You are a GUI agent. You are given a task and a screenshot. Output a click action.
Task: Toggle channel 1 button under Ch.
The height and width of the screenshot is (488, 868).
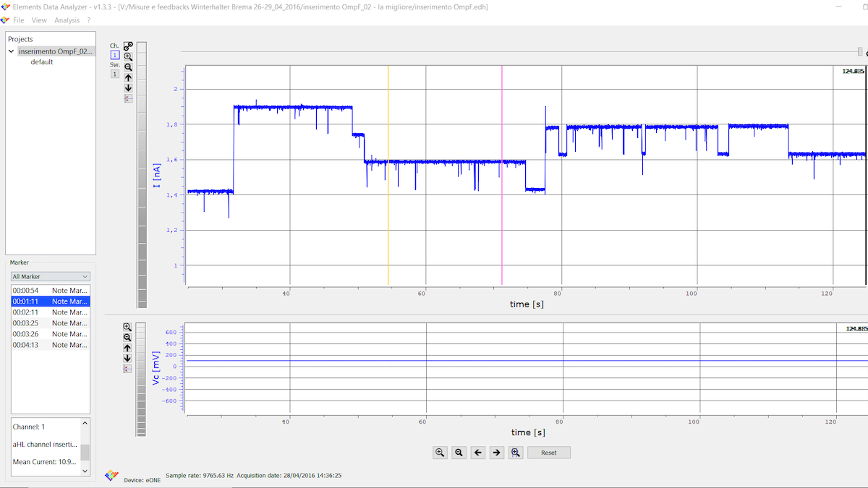(x=114, y=55)
